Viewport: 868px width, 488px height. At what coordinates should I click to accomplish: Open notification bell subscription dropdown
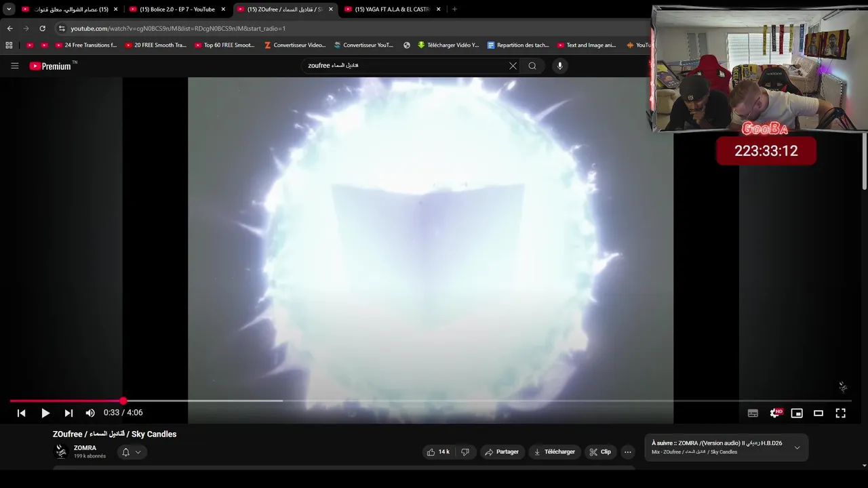click(x=132, y=452)
